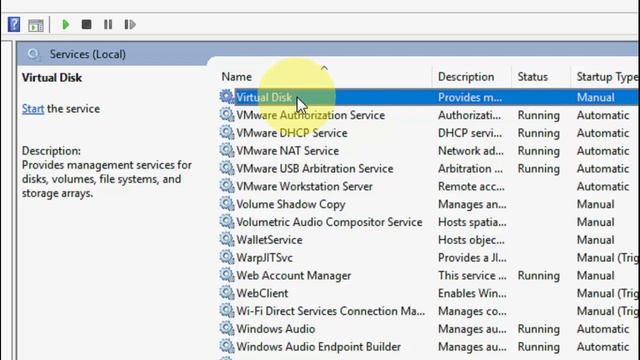Screen dimensions: 640x360
Task: Click gear icon for Wi-Fi Direct Services row
Action: (x=227, y=311)
